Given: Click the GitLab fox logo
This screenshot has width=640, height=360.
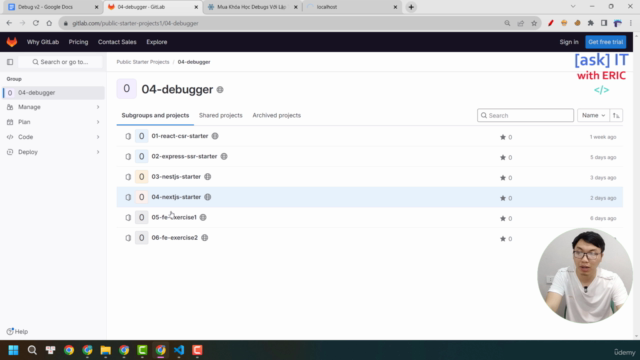Looking at the screenshot, I should coord(12,42).
